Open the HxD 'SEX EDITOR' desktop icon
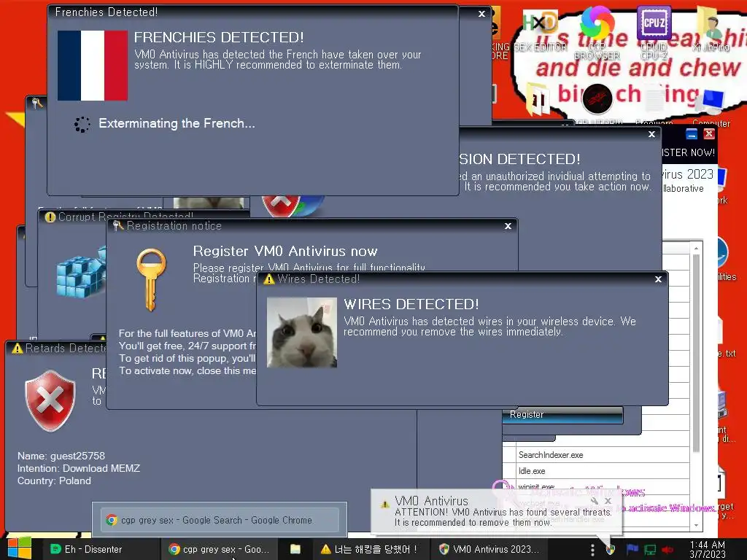The image size is (747, 560). pyautogui.click(x=541, y=29)
